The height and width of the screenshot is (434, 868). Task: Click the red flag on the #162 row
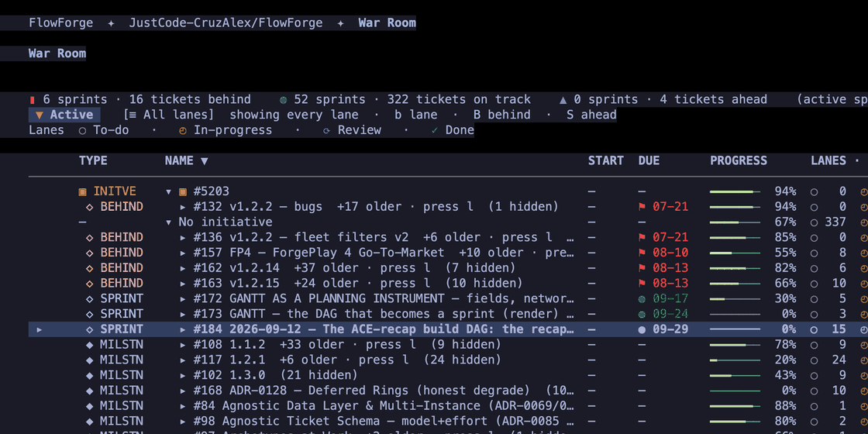pyautogui.click(x=642, y=268)
